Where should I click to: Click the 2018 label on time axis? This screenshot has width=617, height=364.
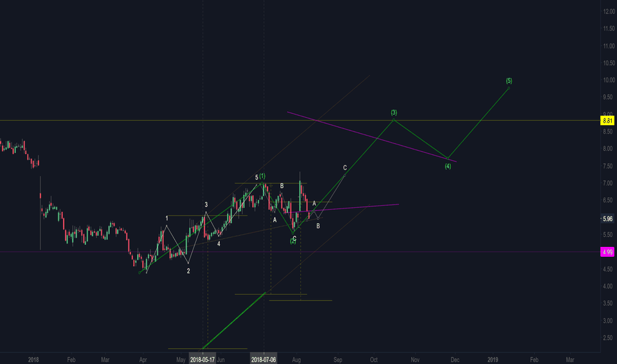pos(34,359)
